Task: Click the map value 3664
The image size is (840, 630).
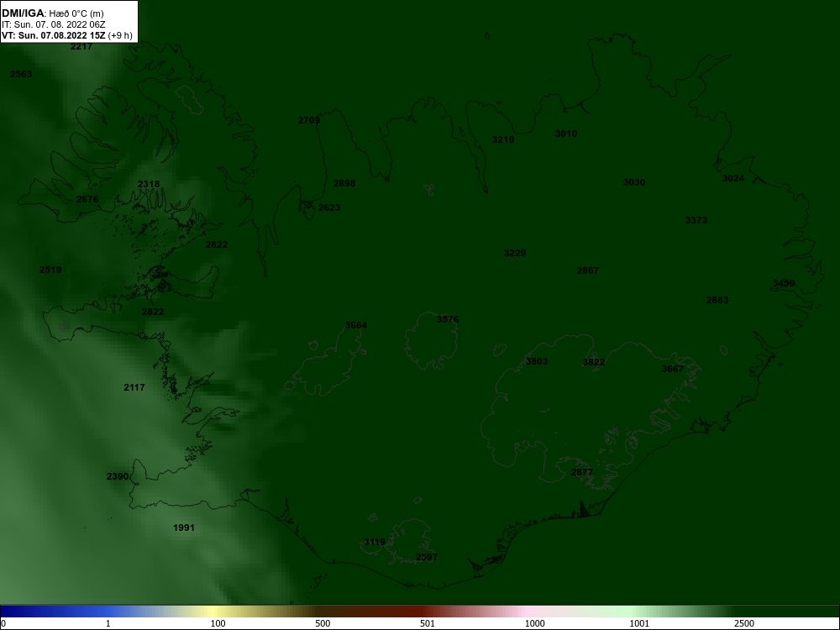Action: click(356, 325)
